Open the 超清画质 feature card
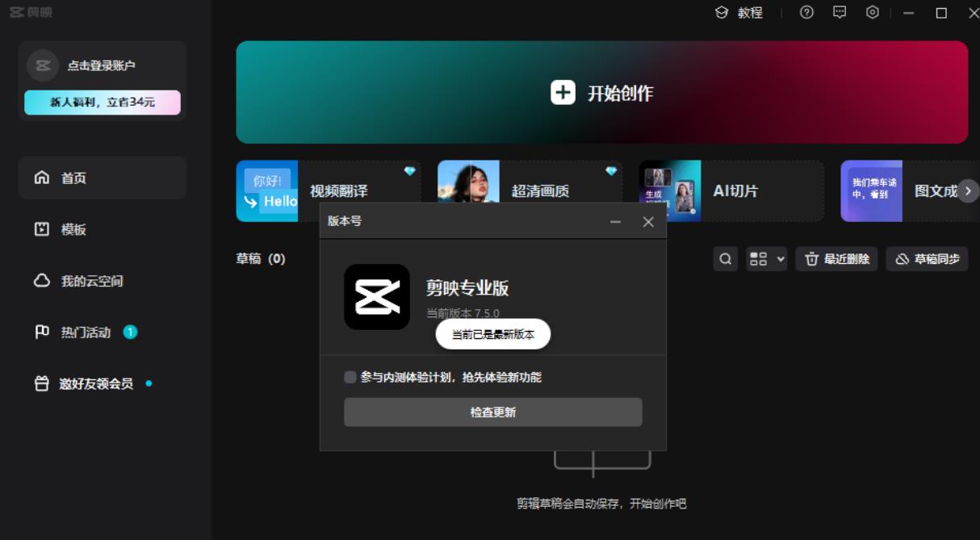Image resolution: width=980 pixels, height=540 pixels. tap(530, 190)
